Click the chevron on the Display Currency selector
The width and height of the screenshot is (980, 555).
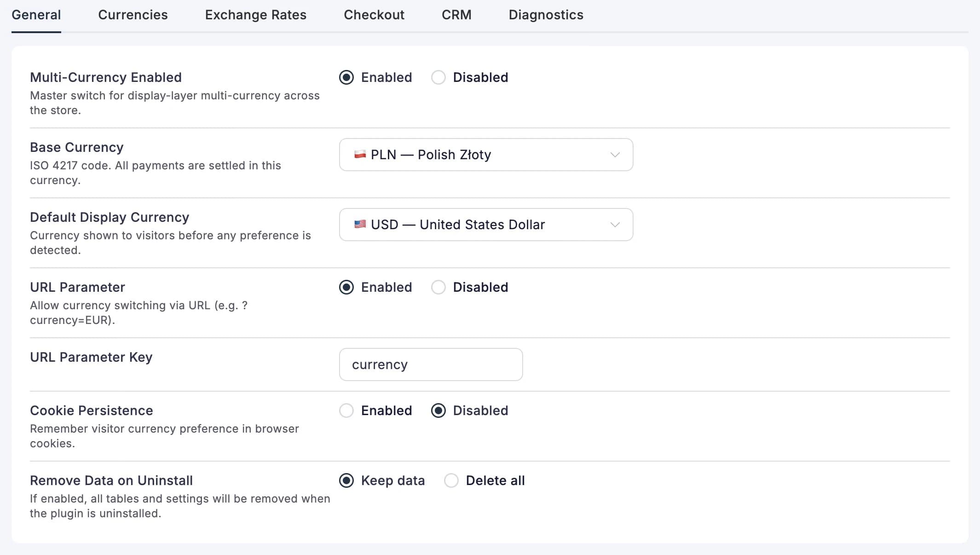pos(615,225)
